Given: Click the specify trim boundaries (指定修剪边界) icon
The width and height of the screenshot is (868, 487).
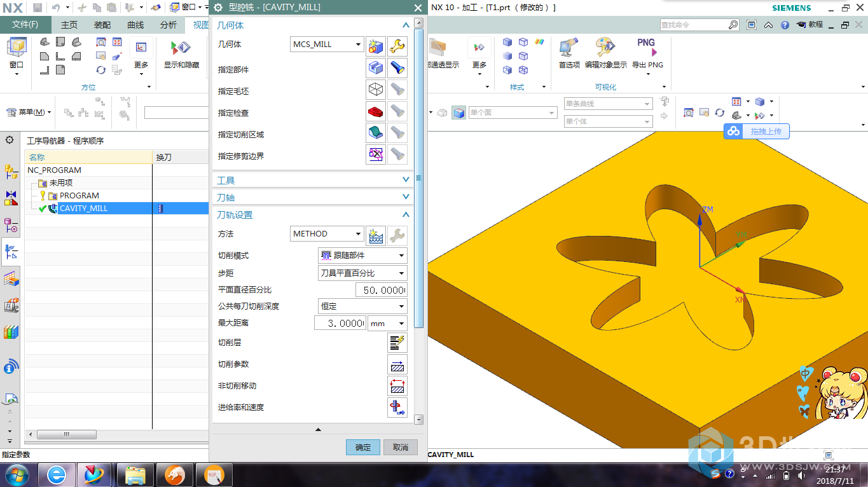Looking at the screenshot, I should point(376,154).
